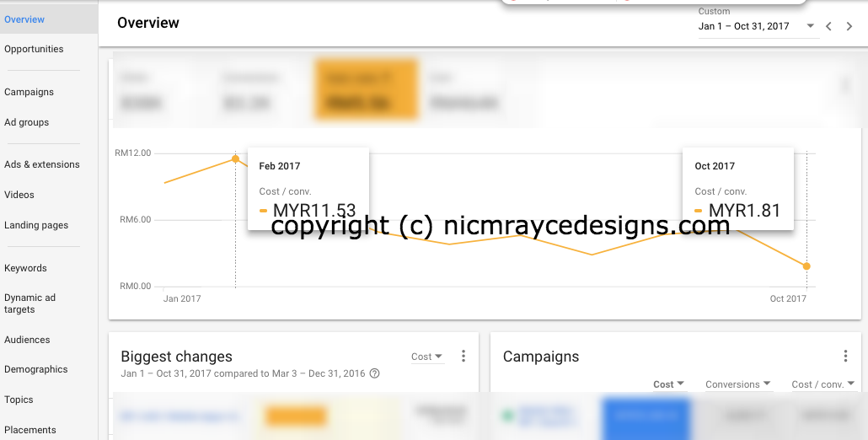Go to Opportunities in the sidebar

[34, 49]
